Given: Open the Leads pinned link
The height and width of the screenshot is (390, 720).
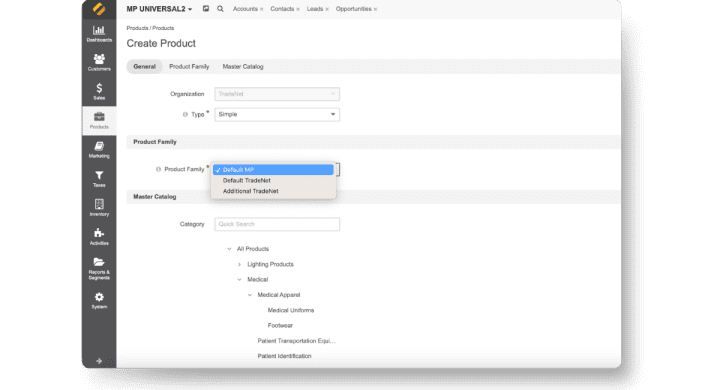Looking at the screenshot, I should (x=315, y=9).
